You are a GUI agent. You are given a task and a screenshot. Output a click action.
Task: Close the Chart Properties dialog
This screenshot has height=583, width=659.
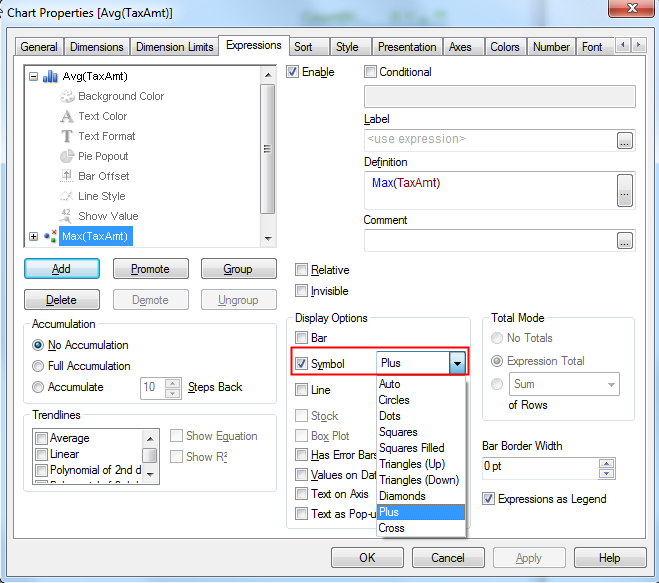tap(632, 8)
